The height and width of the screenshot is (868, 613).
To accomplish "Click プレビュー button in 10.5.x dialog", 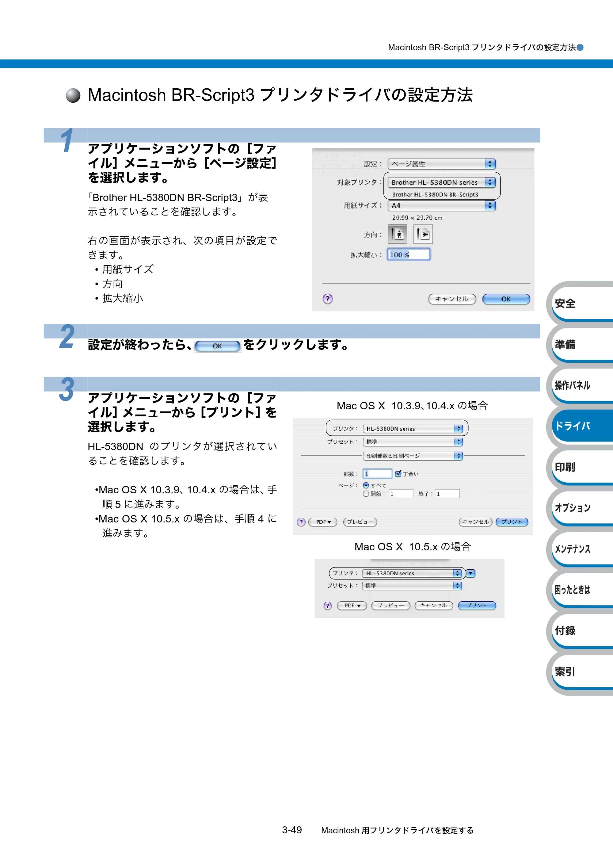I will point(391,606).
